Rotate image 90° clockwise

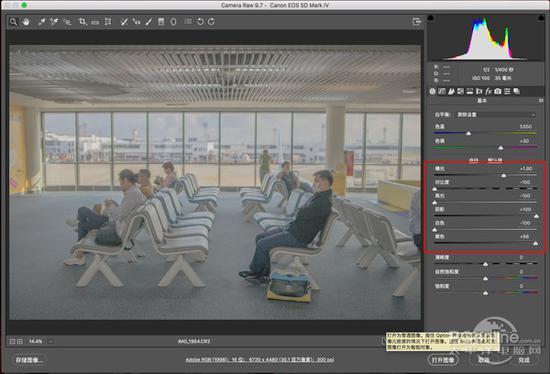click(x=211, y=22)
